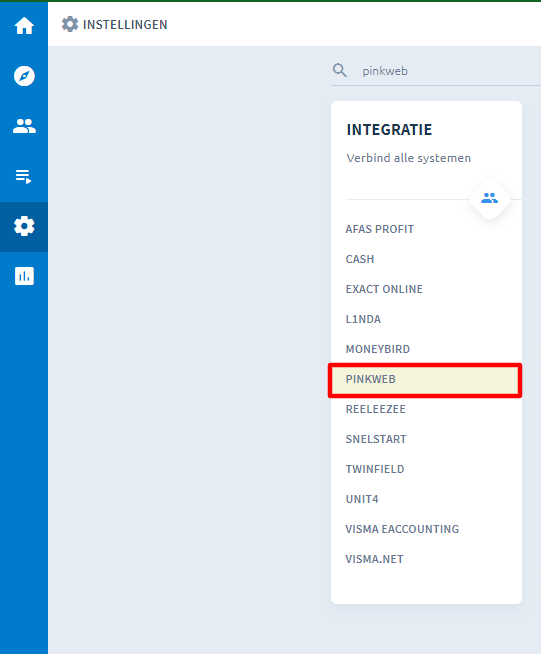Open the bar chart reports icon
541x654 pixels.
click(24, 276)
